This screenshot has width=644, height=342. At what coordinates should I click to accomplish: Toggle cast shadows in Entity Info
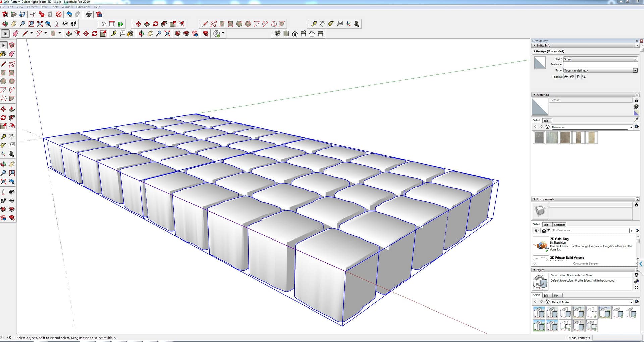point(578,77)
